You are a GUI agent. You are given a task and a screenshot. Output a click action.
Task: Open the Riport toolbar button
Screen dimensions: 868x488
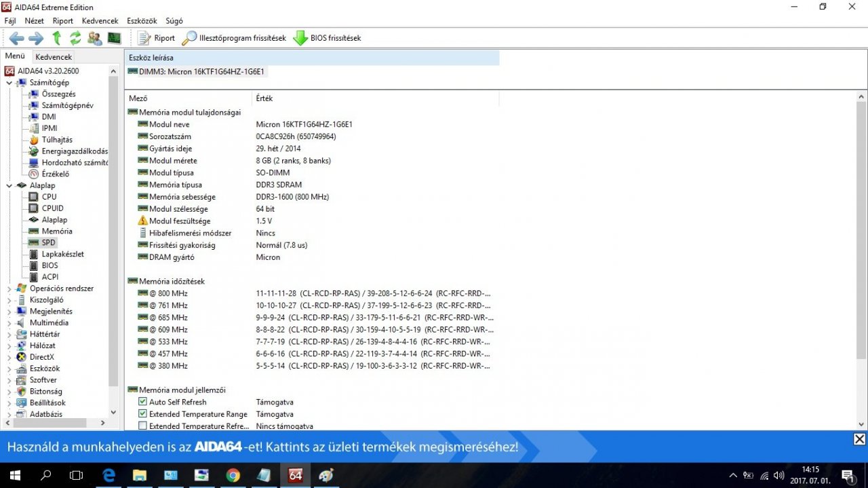[x=156, y=38]
